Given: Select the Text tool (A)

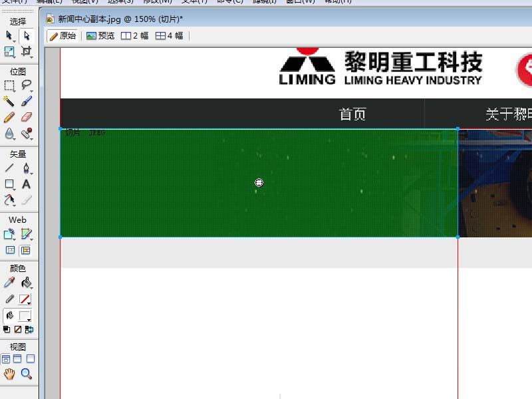Looking at the screenshot, I should click(x=27, y=184).
